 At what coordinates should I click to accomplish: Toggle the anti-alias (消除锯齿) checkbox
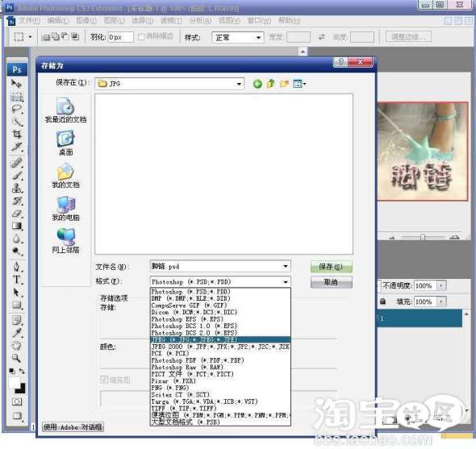tap(141, 37)
